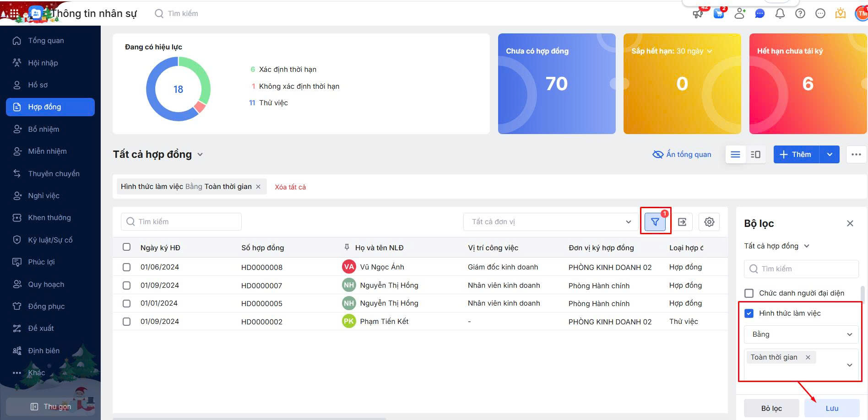Open table column settings gear
868x420 pixels.
[x=709, y=222]
